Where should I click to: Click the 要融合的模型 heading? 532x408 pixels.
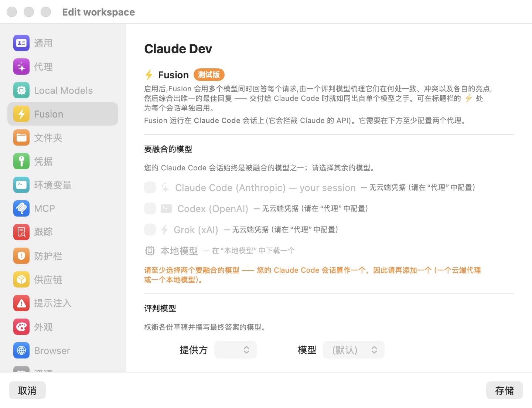pos(168,149)
